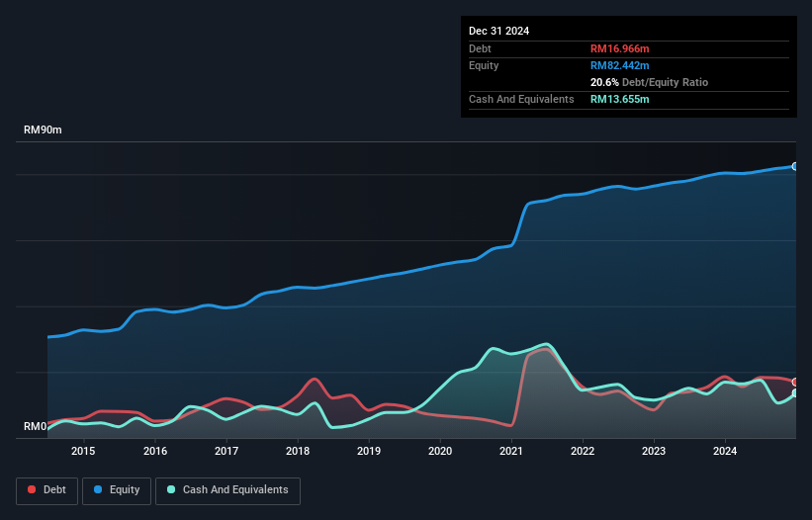Image resolution: width=812 pixels, height=520 pixels.
Task: Select the Cash endpoint marker on the teal line
Action: pos(795,393)
